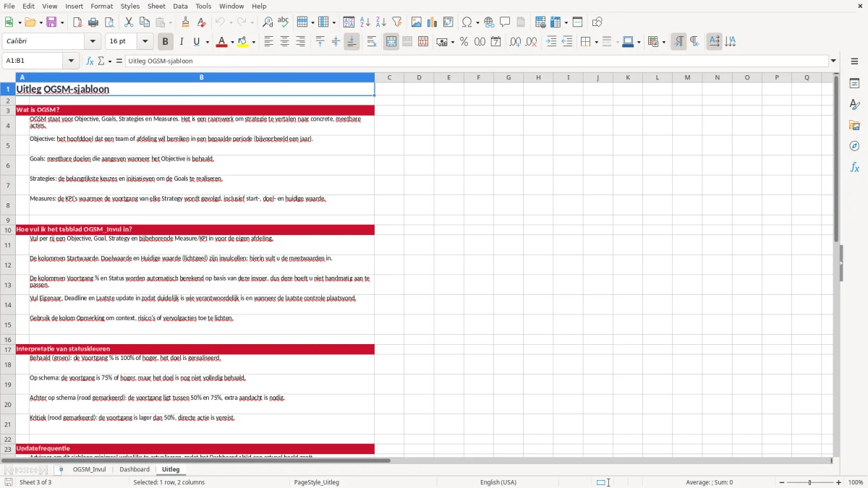Click the Copy icon

tap(144, 22)
